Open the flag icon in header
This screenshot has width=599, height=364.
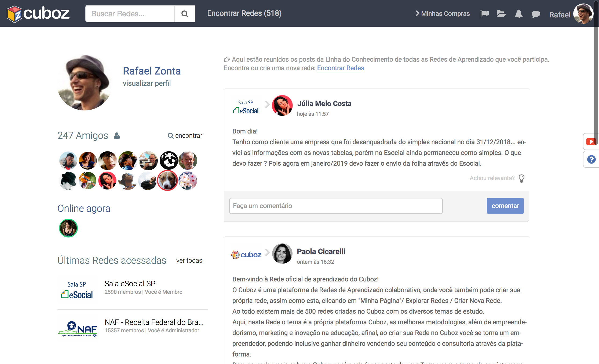484,14
